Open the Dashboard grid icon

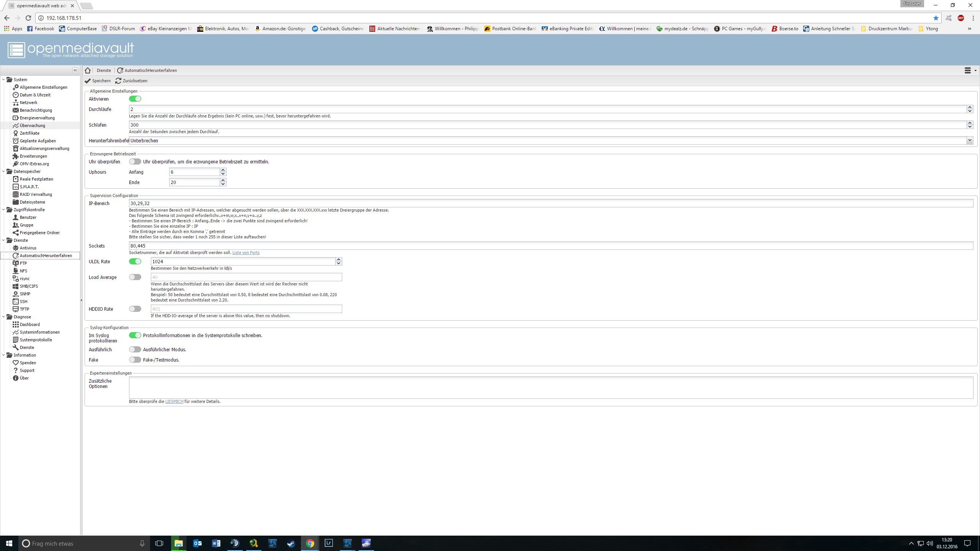point(16,324)
